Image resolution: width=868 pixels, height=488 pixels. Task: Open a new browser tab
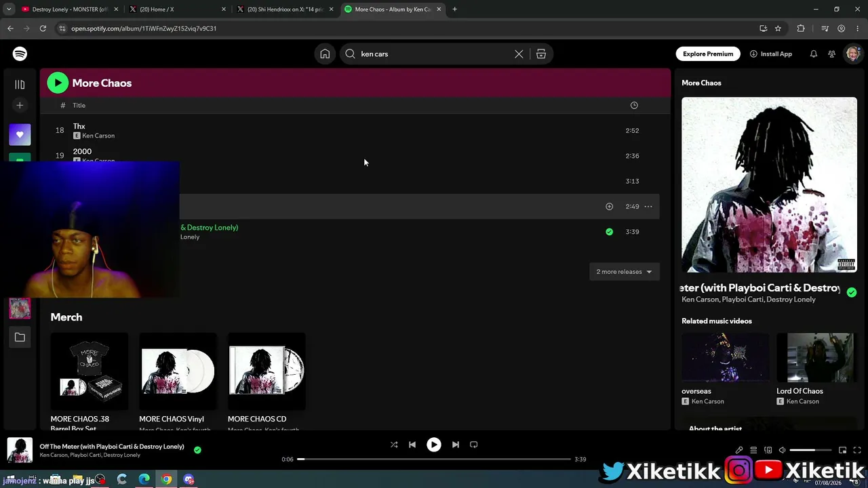pos(454,9)
